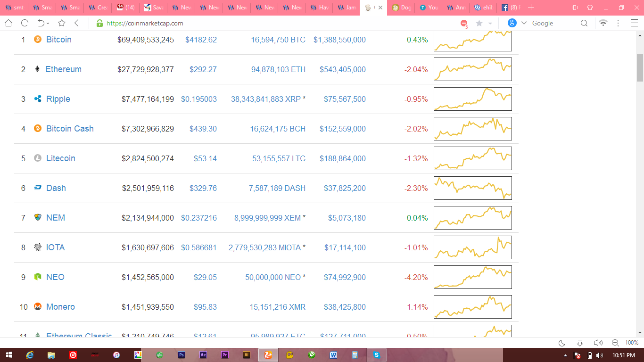Open the Bitcoin coin link
The width and height of the screenshot is (644, 362).
pos(59,40)
